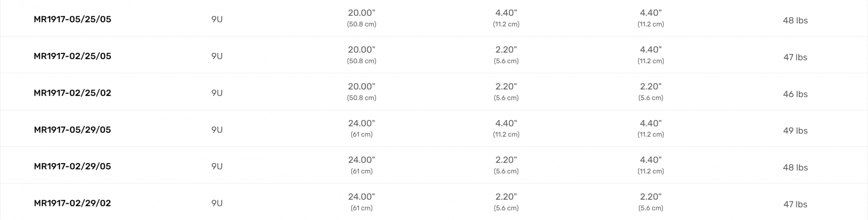The image size is (868, 220).
Task: Select model number MR1917-02/25/05
Action: coord(72,56)
